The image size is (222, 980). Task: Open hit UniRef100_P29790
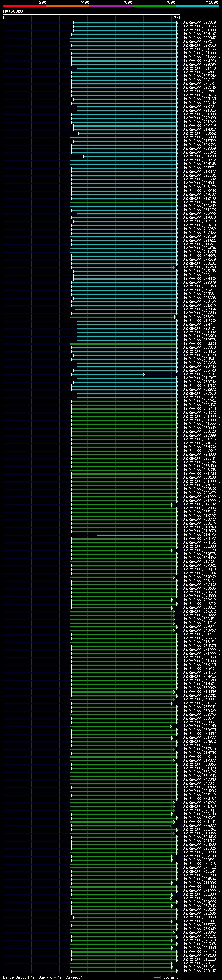(x=199, y=65)
